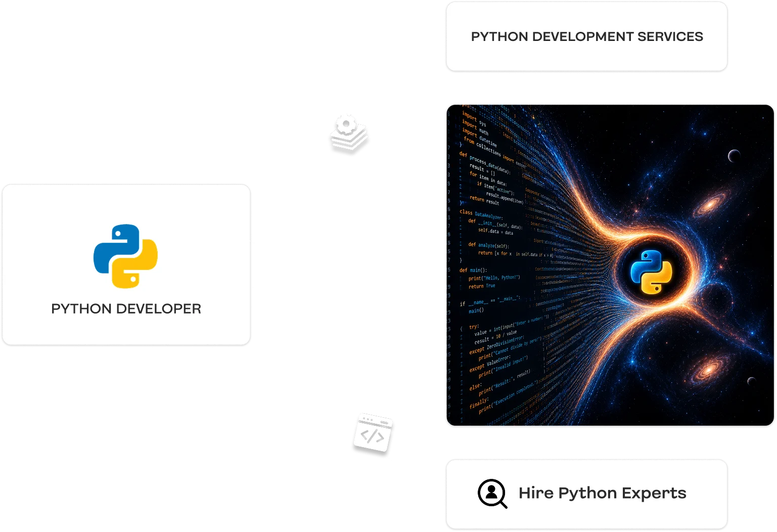The image size is (777, 532).
Task: Click the PYTHON DEVELOPMENT SERVICES card
Action: tap(586, 36)
